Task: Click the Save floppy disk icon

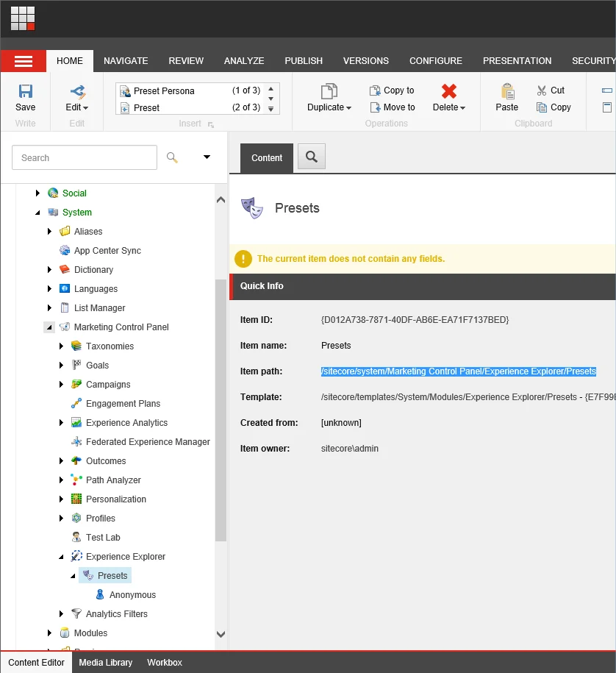Action: pyautogui.click(x=25, y=91)
